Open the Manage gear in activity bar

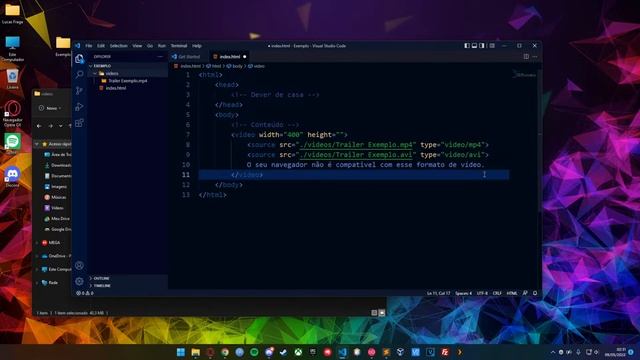[x=80, y=281]
